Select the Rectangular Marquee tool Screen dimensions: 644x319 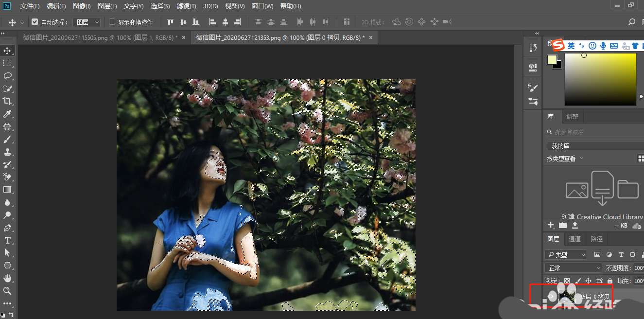(x=7, y=63)
